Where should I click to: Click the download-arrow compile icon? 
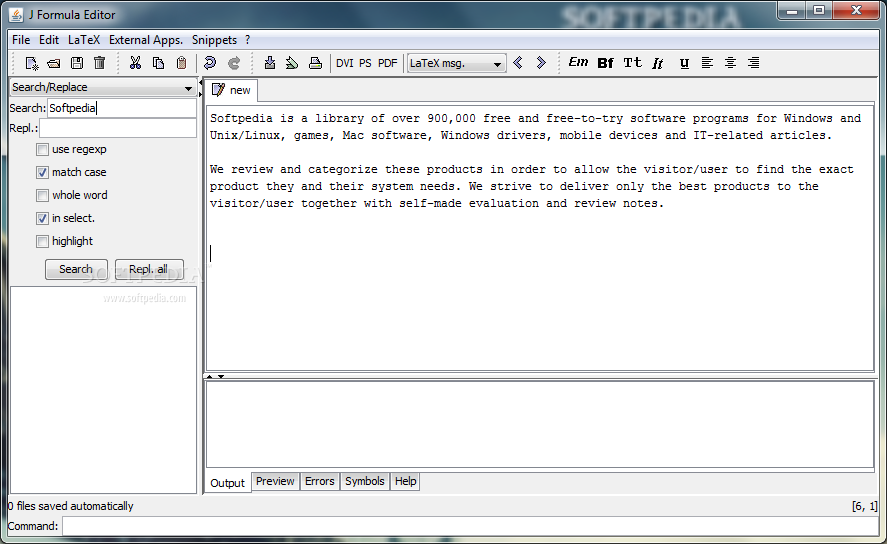[x=270, y=63]
